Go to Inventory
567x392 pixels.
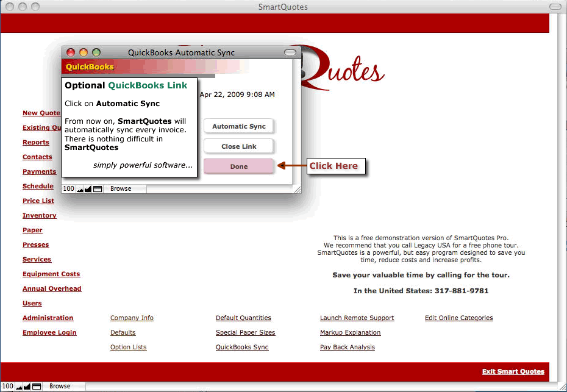40,215
